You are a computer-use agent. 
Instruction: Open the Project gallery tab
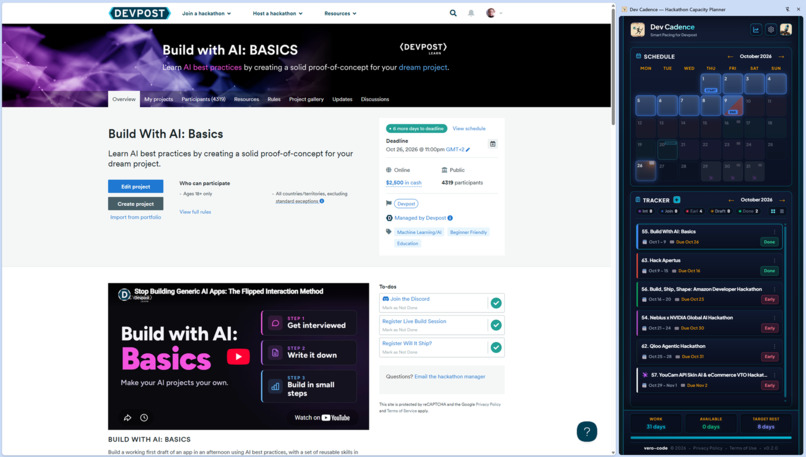306,99
